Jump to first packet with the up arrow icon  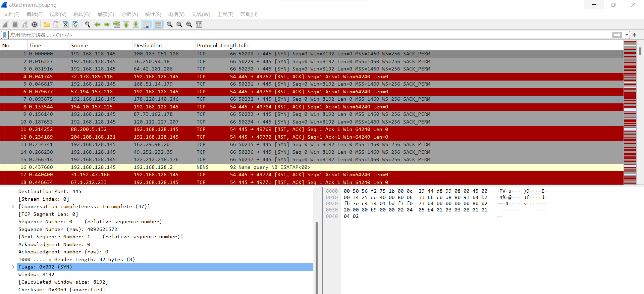click(126, 24)
